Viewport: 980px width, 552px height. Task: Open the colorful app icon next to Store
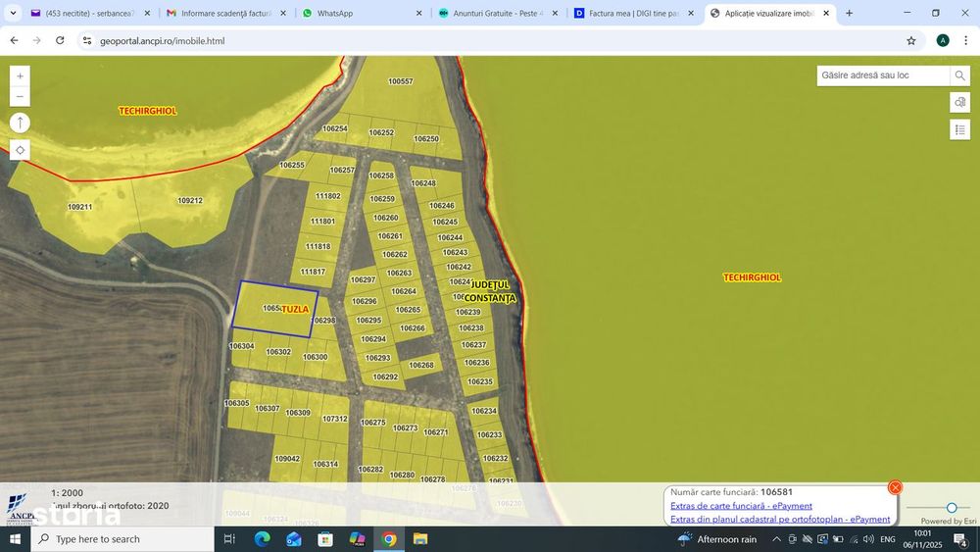[x=357, y=539]
